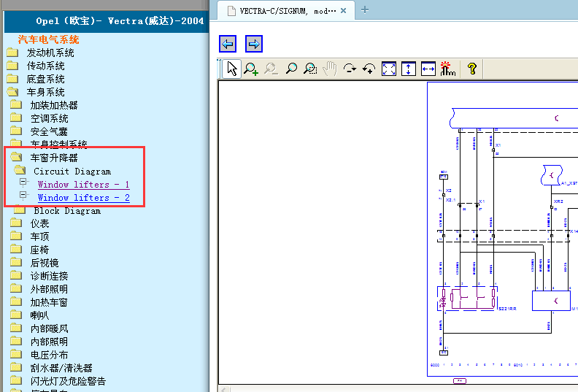Image resolution: width=578 pixels, height=392 pixels.
Task: Open a new tab with plus button
Action: point(365,10)
